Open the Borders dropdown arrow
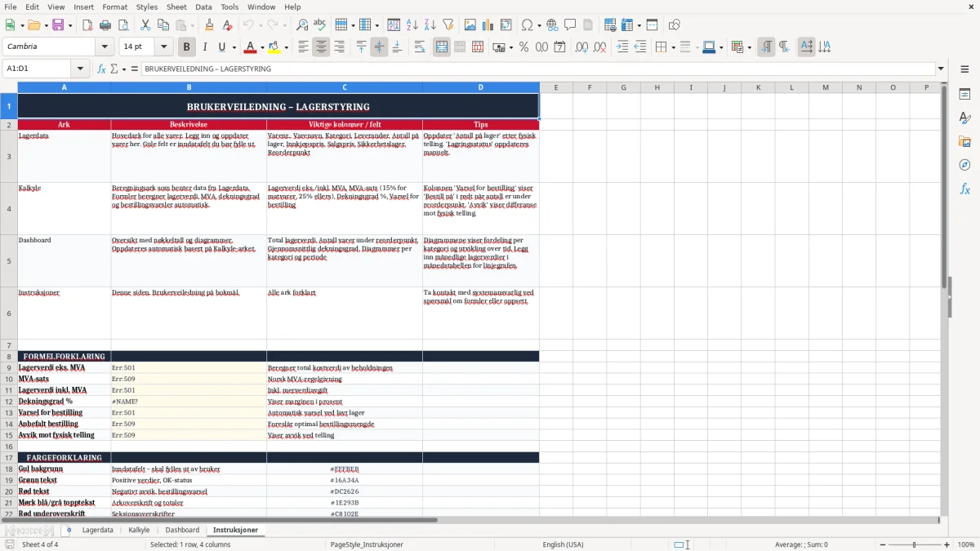 tap(672, 47)
